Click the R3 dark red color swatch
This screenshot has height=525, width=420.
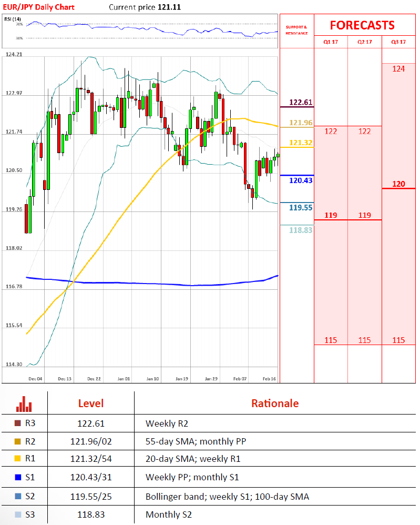[18, 423]
